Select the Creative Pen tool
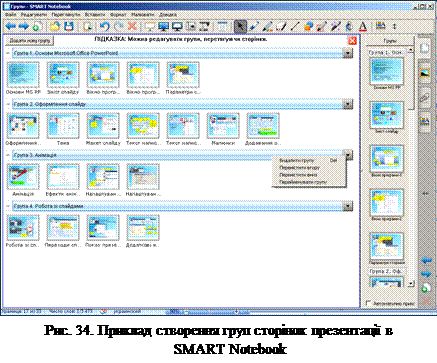 click(267, 26)
